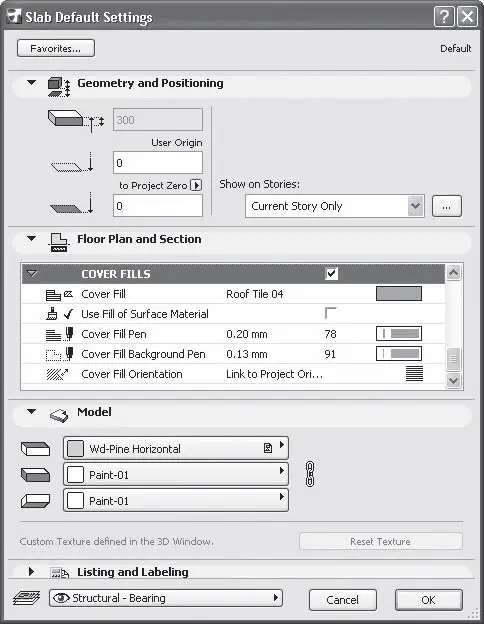Toggle the eye icon in layer selector
The width and height of the screenshot is (484, 624).
[61, 598]
